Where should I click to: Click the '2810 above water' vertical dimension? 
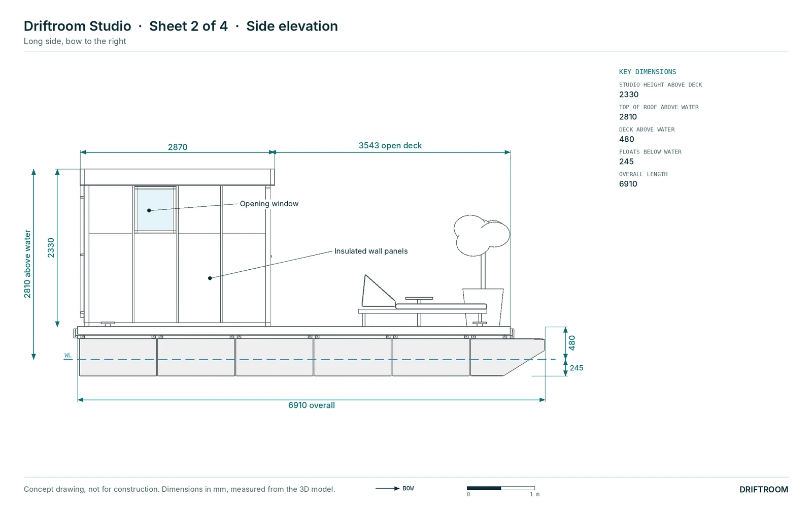point(27,264)
